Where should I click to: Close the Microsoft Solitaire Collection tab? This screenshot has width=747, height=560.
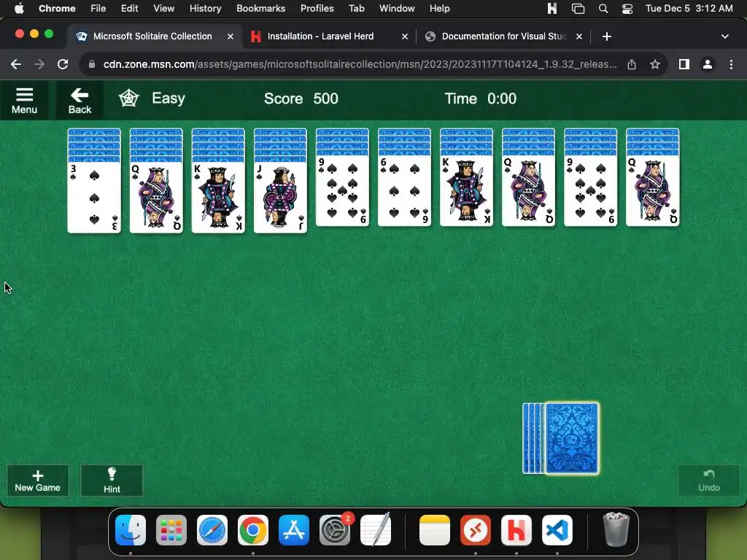(x=230, y=36)
